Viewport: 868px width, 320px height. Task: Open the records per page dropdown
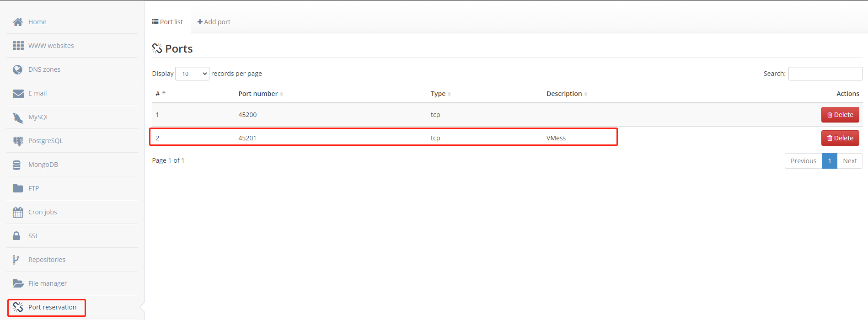(x=193, y=74)
